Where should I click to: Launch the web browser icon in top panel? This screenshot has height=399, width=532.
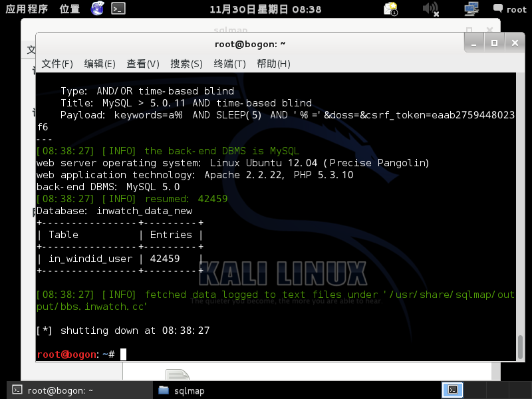click(x=97, y=9)
